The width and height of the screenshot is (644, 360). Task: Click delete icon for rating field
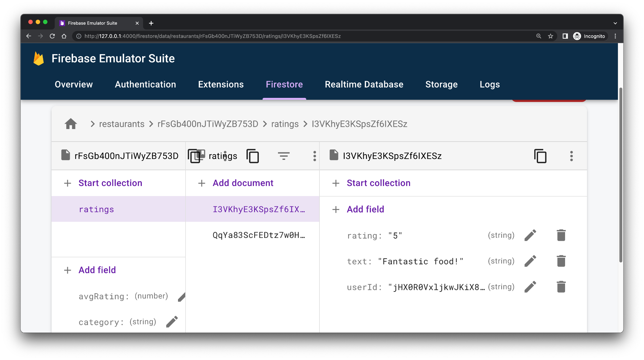(x=560, y=235)
